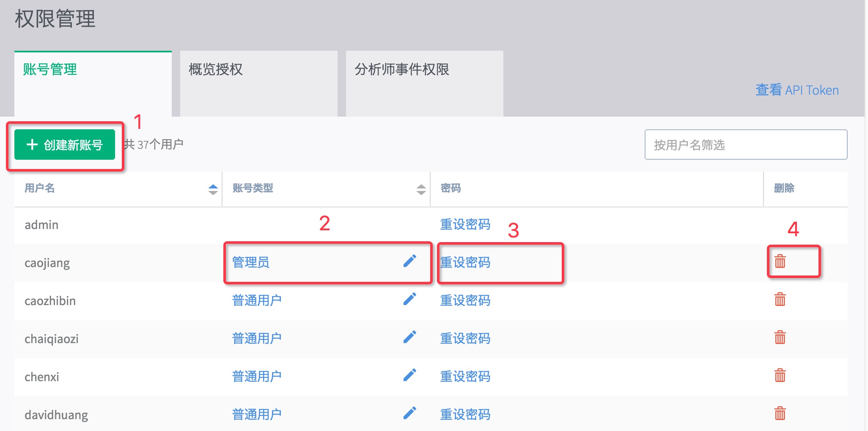Sort by 账号类型 column arrows
This screenshot has height=431, width=868.
point(421,189)
